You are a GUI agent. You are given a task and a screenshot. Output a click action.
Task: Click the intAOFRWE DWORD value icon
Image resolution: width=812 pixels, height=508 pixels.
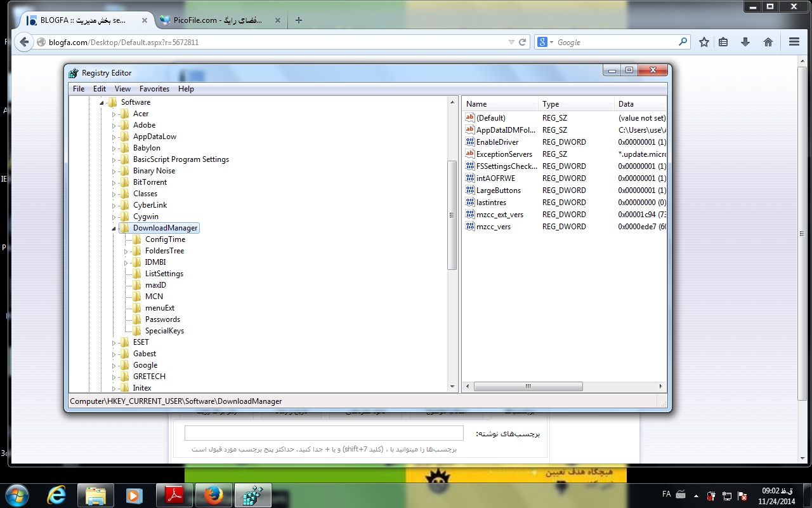click(470, 178)
